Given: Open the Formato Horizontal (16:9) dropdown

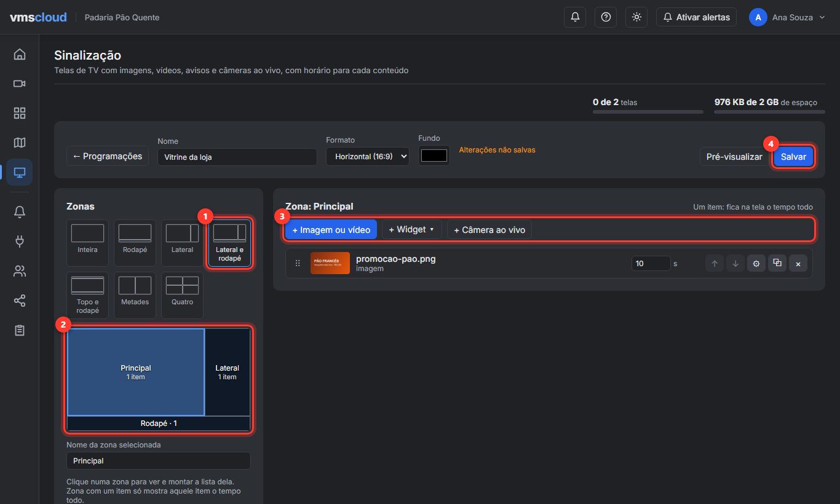Looking at the screenshot, I should [x=368, y=157].
